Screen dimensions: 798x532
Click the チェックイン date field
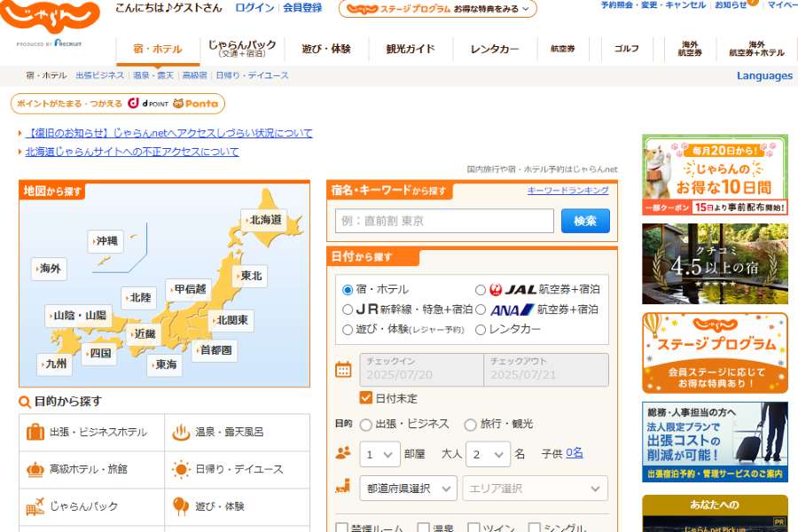422,370
